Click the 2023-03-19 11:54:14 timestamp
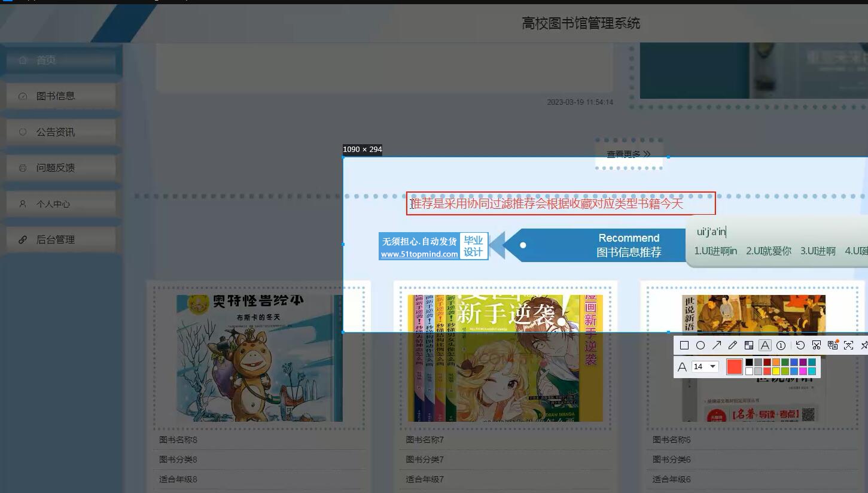The height and width of the screenshot is (493, 868). 580,102
